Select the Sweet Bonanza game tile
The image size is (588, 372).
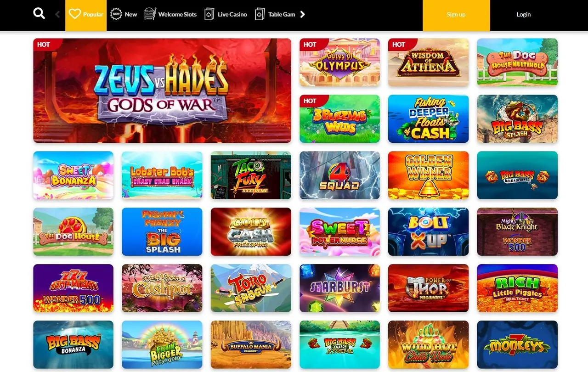(73, 175)
